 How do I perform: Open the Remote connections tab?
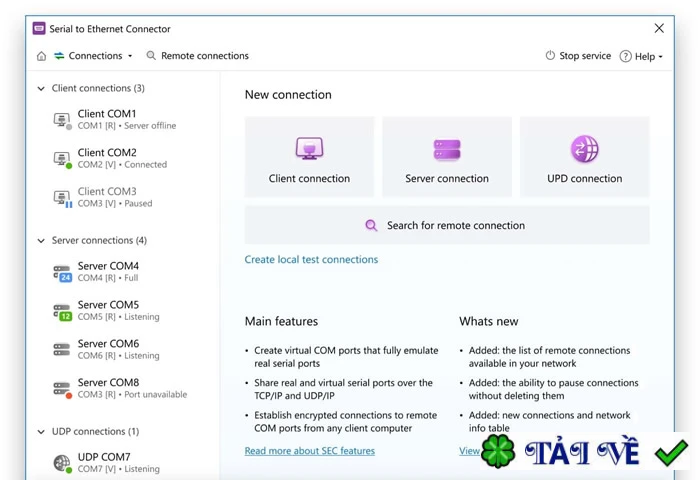[204, 56]
